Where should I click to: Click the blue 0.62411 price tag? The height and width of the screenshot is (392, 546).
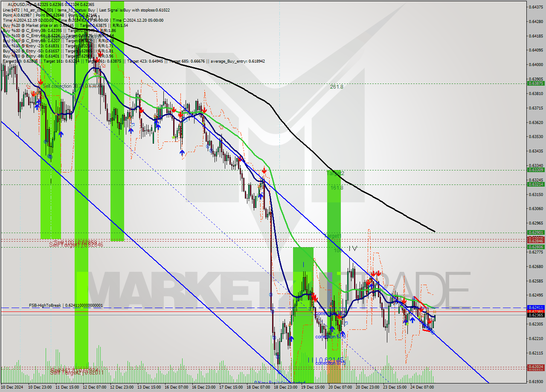coord(536,307)
